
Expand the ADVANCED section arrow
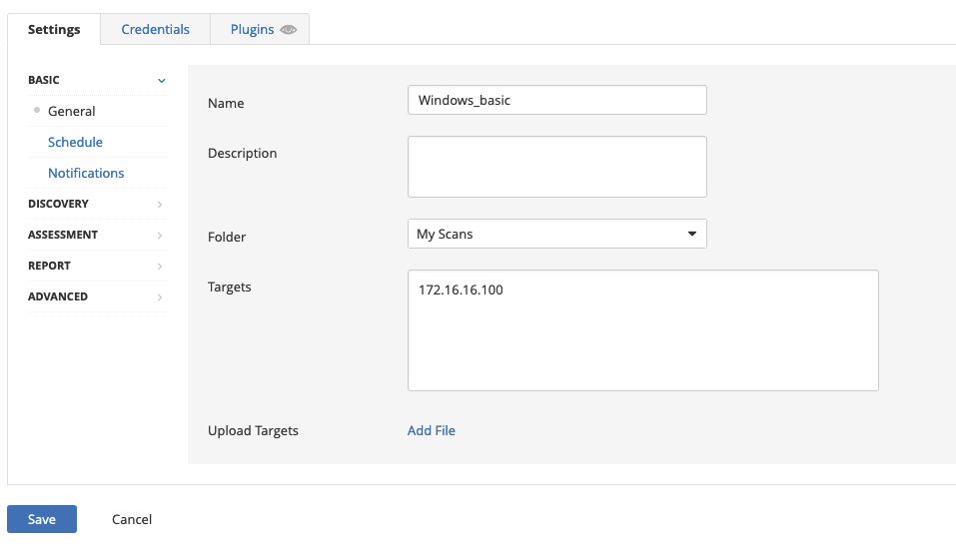pos(160,297)
